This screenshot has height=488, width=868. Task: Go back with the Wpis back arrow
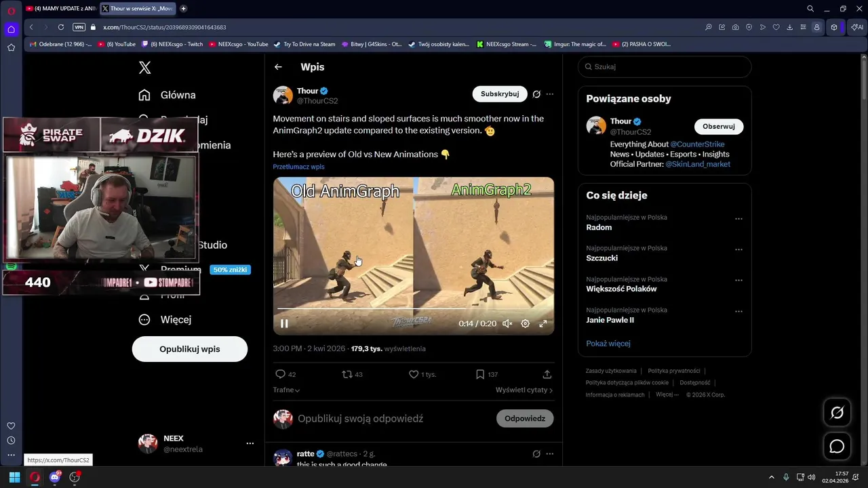coord(278,67)
